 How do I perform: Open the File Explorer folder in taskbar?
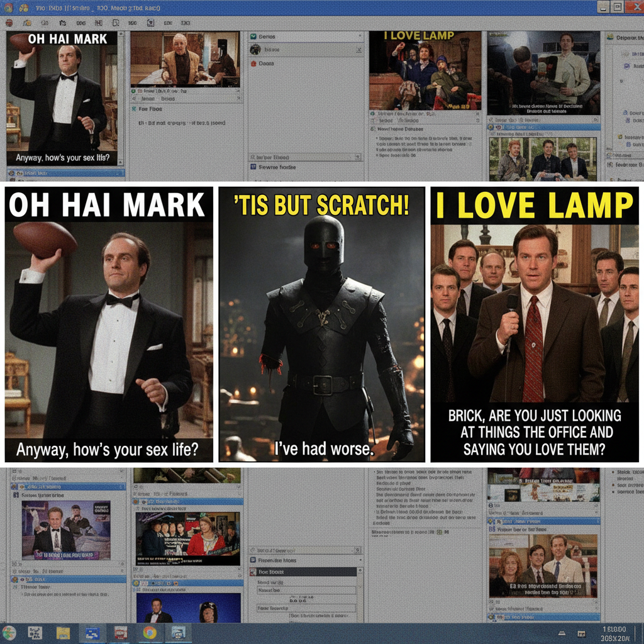click(63, 633)
